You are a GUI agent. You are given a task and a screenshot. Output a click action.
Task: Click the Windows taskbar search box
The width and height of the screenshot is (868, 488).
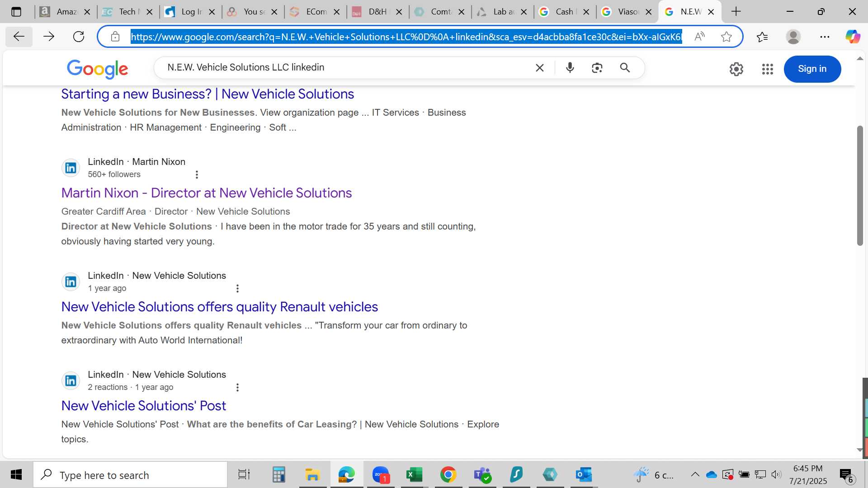tap(130, 475)
